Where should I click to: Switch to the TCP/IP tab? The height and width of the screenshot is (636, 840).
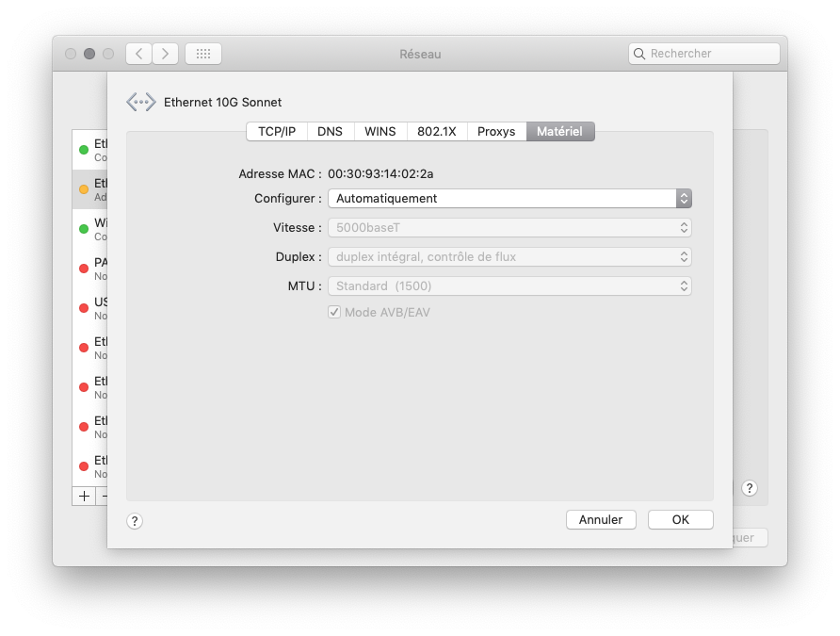tap(277, 131)
